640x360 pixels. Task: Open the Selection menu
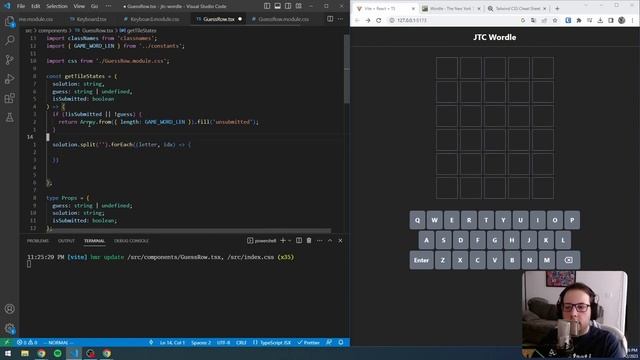coord(57,6)
